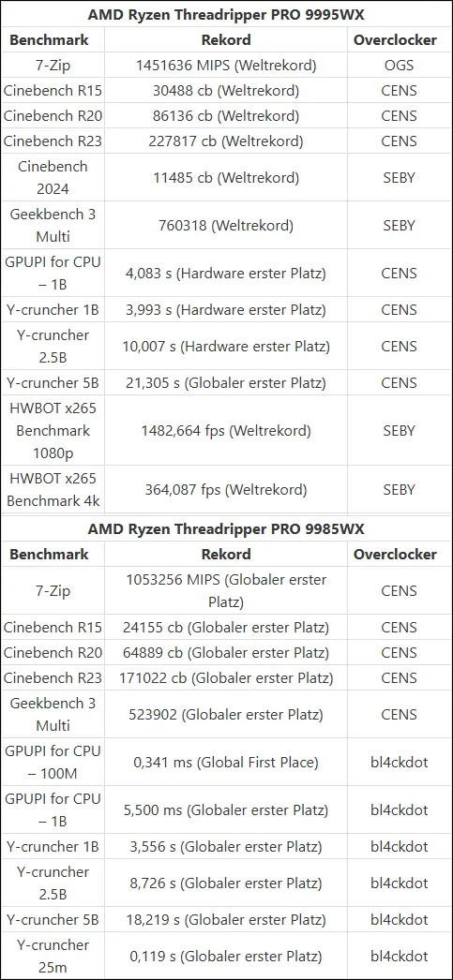Click overclocker name OGS
The width and height of the screenshot is (453, 980).
[400, 65]
